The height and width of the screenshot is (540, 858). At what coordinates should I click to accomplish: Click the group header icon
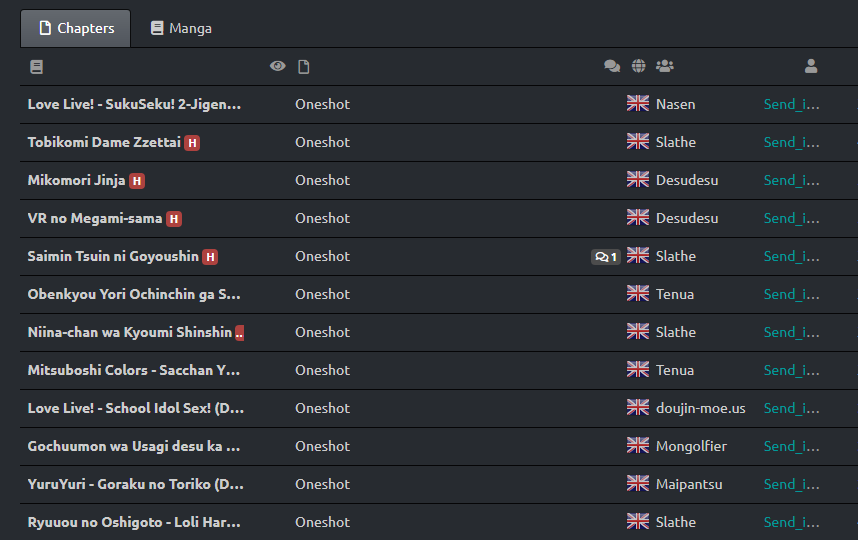665,67
